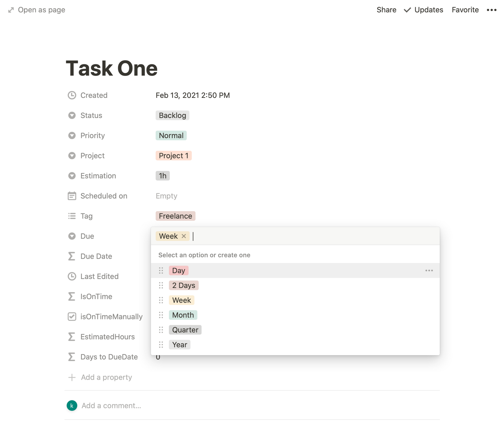
Task: Click Favorite to star this page
Action: (x=465, y=10)
